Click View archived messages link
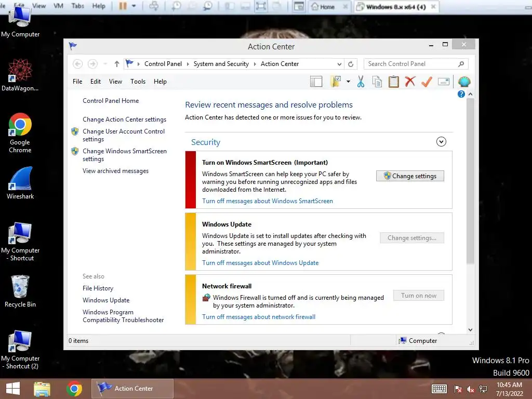This screenshot has width=532, height=399. point(115,171)
